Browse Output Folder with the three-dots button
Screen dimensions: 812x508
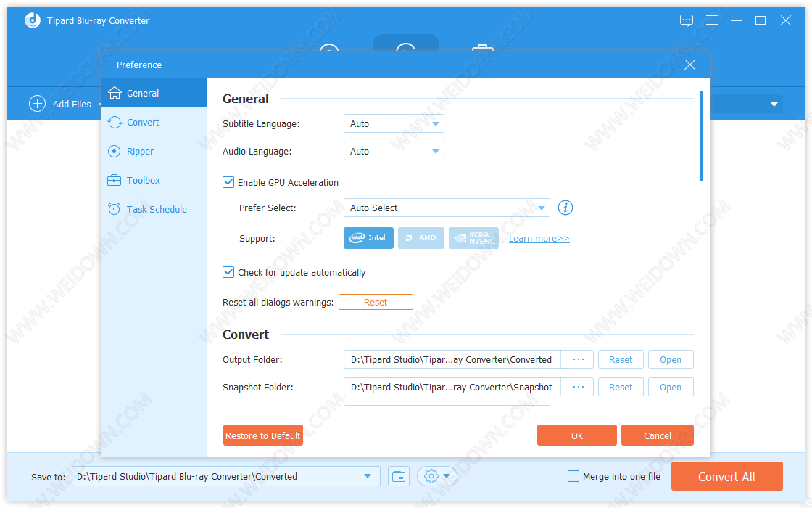click(578, 359)
